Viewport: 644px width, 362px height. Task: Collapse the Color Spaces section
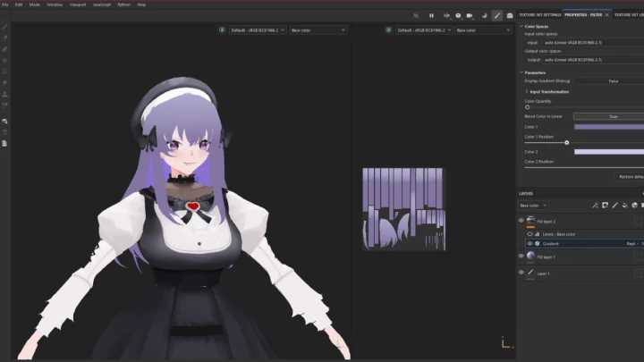pos(521,26)
